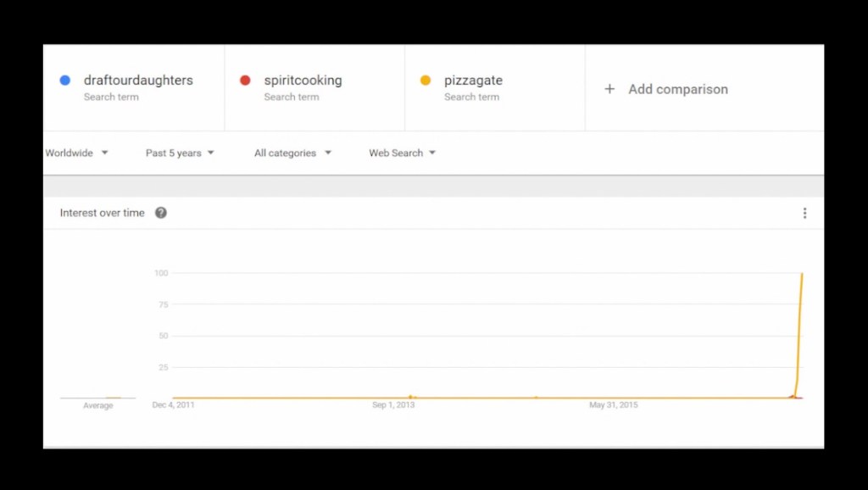Expand the All categories dropdown
This screenshot has width=868, height=490.
[292, 153]
